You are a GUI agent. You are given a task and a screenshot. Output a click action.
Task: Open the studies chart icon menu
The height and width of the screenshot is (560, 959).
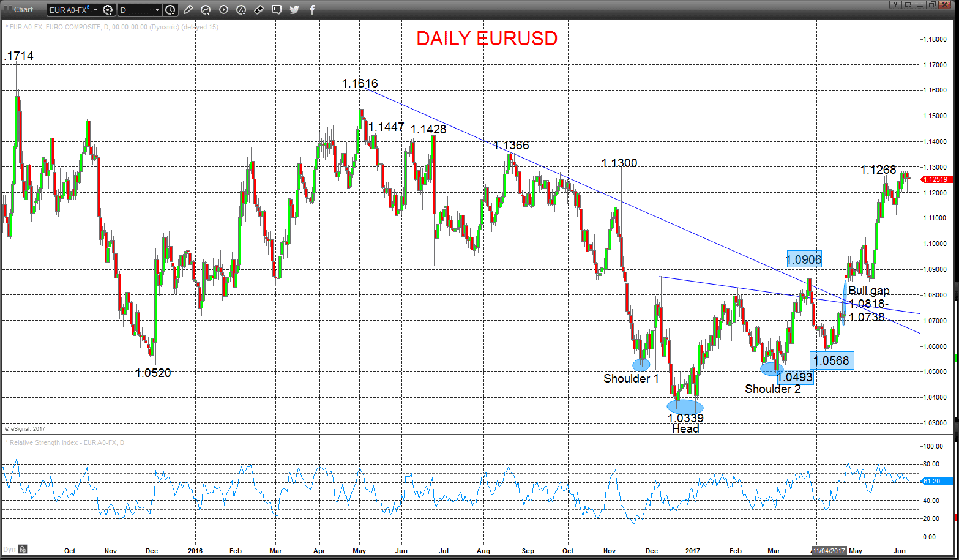(206, 10)
